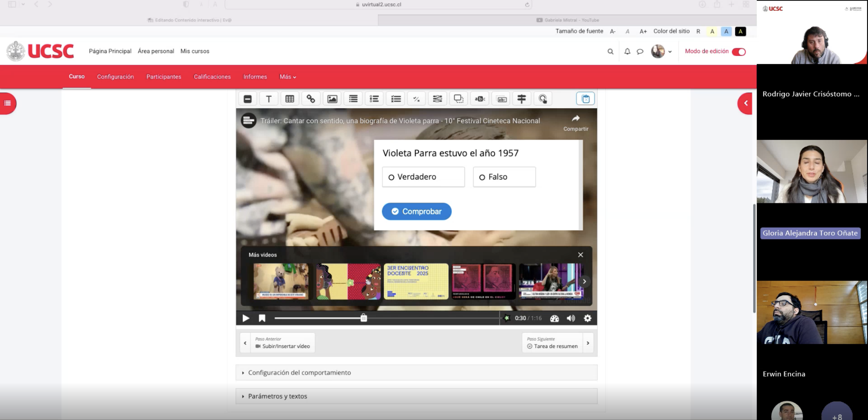The height and width of the screenshot is (420, 868).
Task: Open Mis cursos link
Action: coord(194,51)
